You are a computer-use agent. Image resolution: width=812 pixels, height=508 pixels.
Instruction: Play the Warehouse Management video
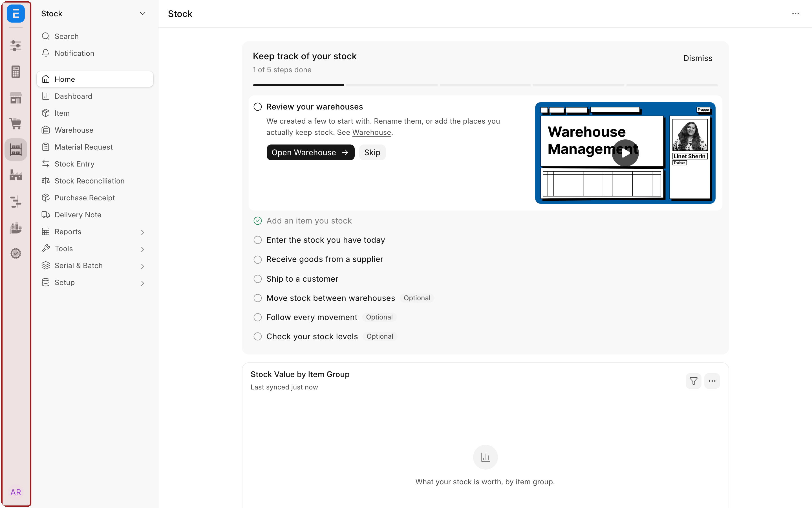coord(625,153)
